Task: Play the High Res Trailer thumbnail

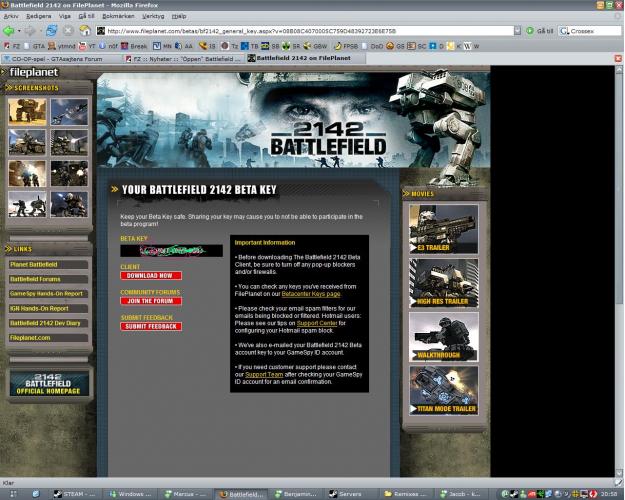Action: pyautogui.click(x=444, y=283)
